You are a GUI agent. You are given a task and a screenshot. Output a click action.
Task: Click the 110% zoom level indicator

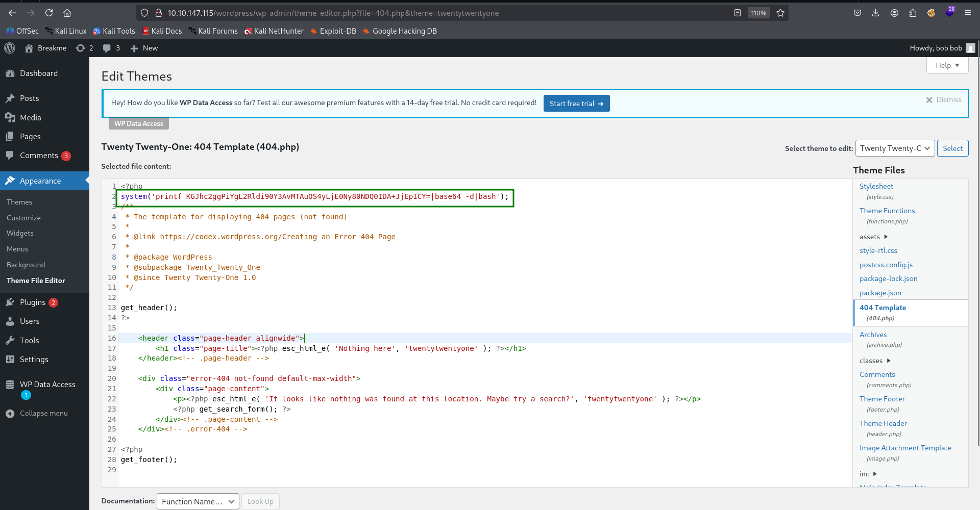click(758, 13)
